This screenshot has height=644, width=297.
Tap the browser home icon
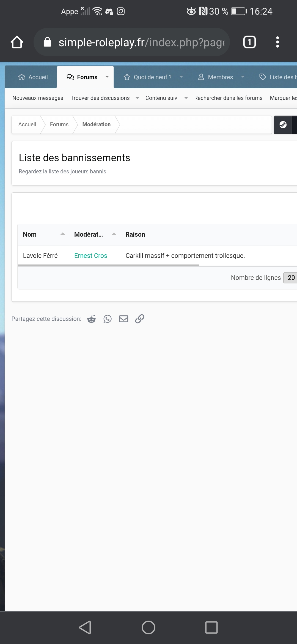(x=17, y=42)
